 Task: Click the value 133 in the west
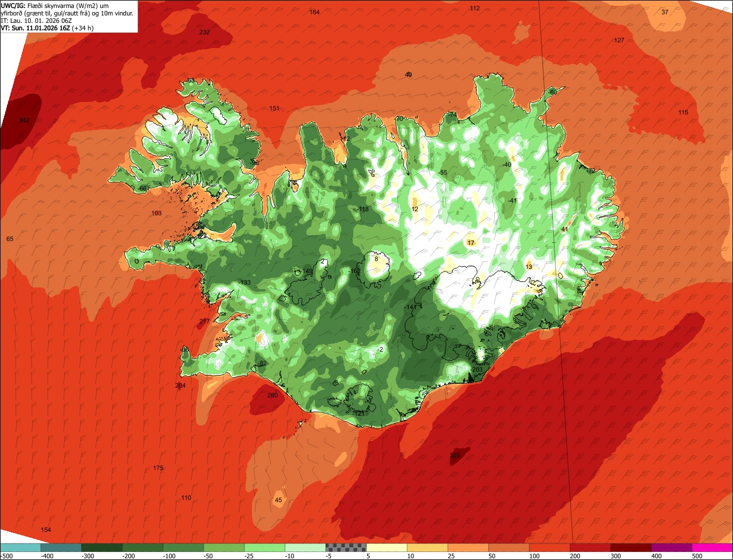coord(246,282)
